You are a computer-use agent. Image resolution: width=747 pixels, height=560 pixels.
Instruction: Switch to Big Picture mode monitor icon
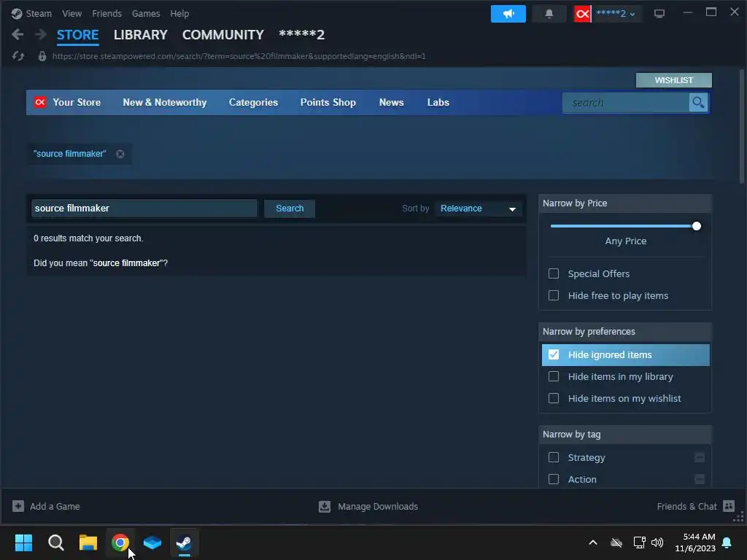(659, 14)
